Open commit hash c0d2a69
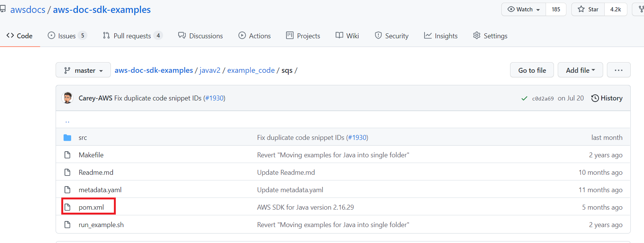 543,99
